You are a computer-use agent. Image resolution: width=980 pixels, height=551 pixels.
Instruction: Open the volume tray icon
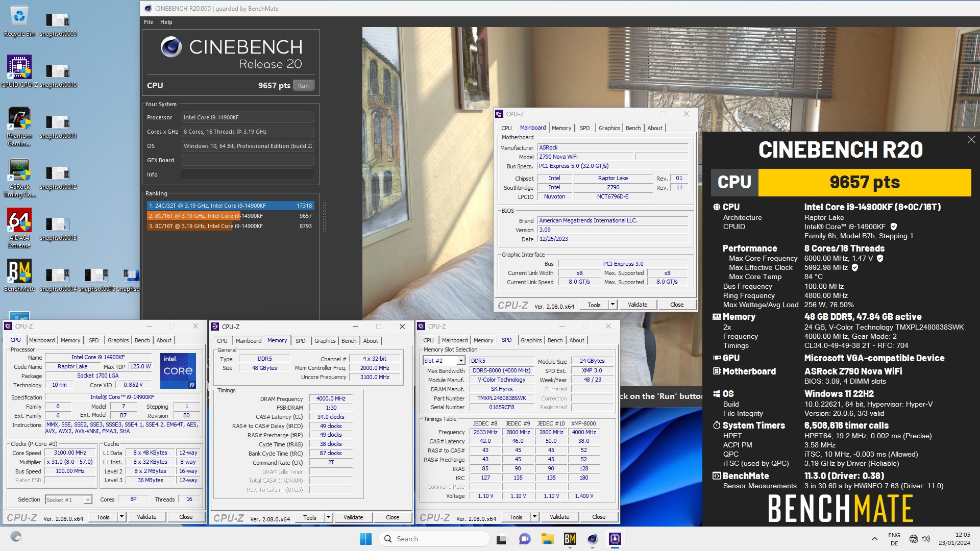click(926, 539)
